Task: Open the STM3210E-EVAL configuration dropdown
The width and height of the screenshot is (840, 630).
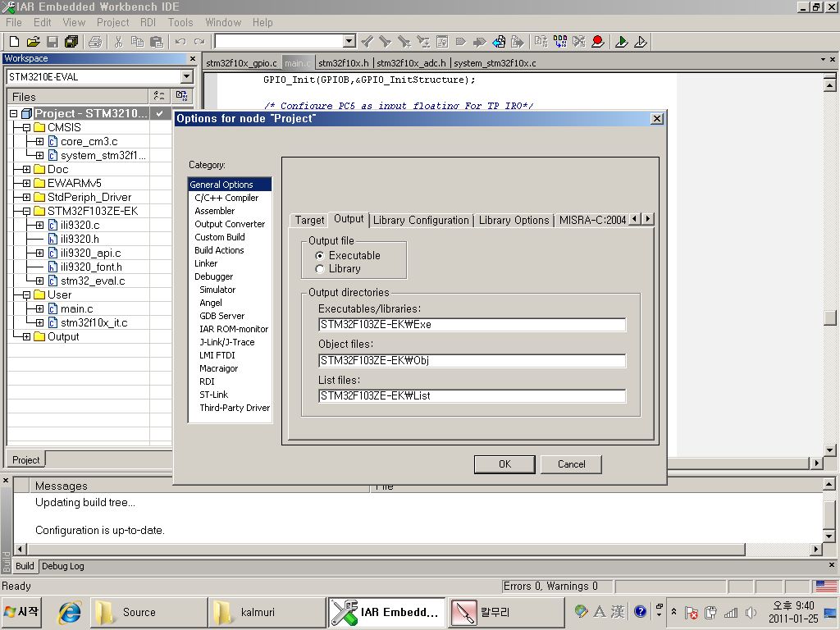Action: 186,76
